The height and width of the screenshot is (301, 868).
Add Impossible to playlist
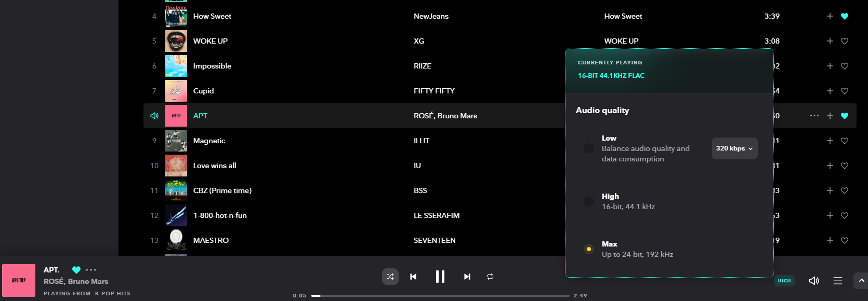[830, 66]
